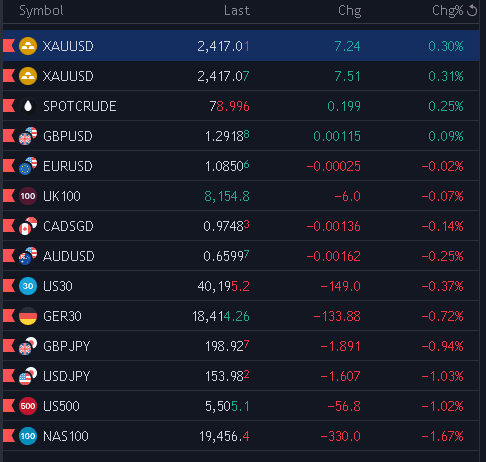Click the EURUSD flag pair icon
The image size is (486, 462).
point(28,166)
